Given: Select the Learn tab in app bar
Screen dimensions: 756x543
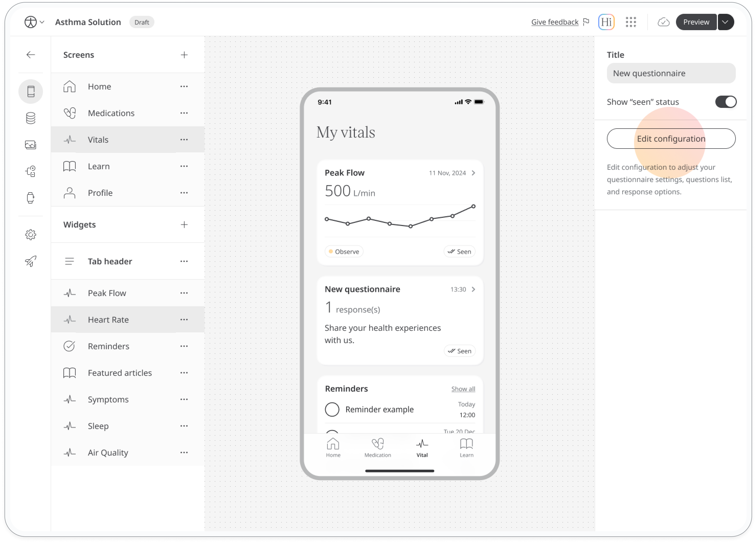Looking at the screenshot, I should [x=467, y=448].
